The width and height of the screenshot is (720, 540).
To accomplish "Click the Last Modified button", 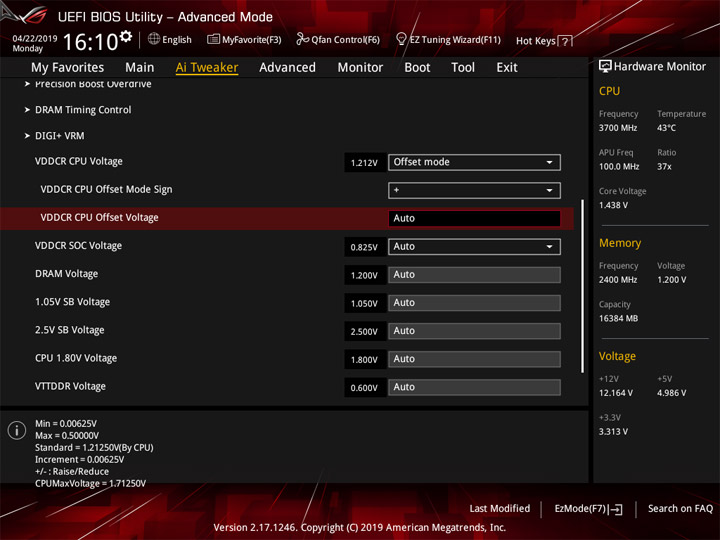I will tap(500, 508).
